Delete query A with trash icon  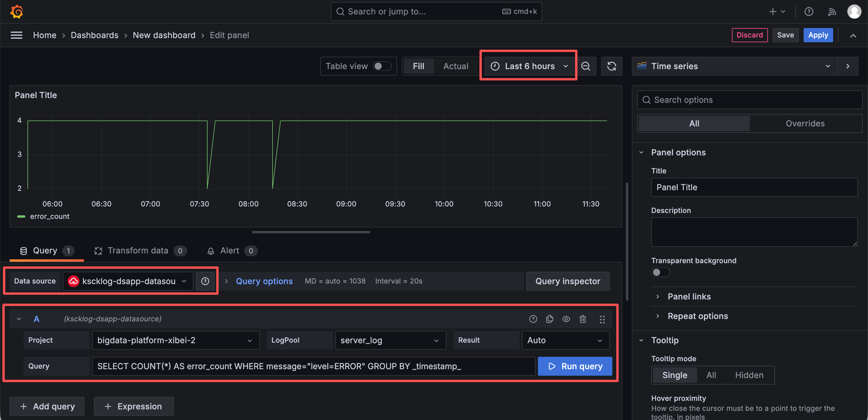[583, 319]
